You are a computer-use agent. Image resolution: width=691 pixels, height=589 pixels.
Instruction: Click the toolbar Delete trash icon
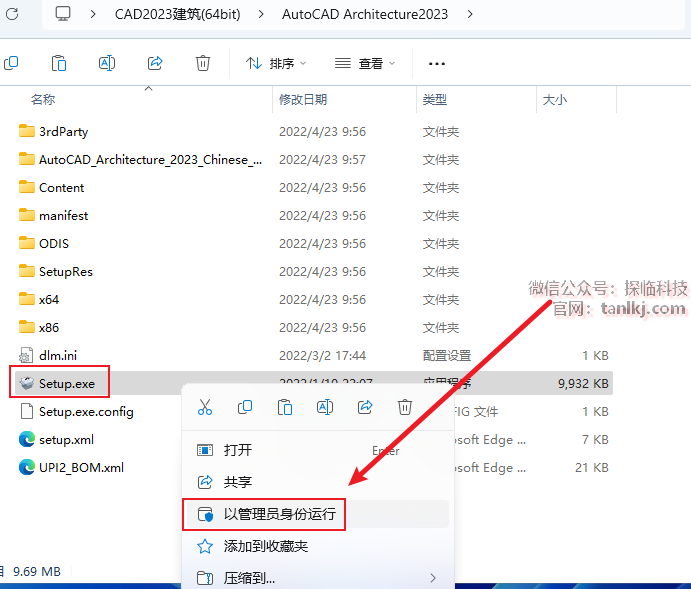[203, 63]
